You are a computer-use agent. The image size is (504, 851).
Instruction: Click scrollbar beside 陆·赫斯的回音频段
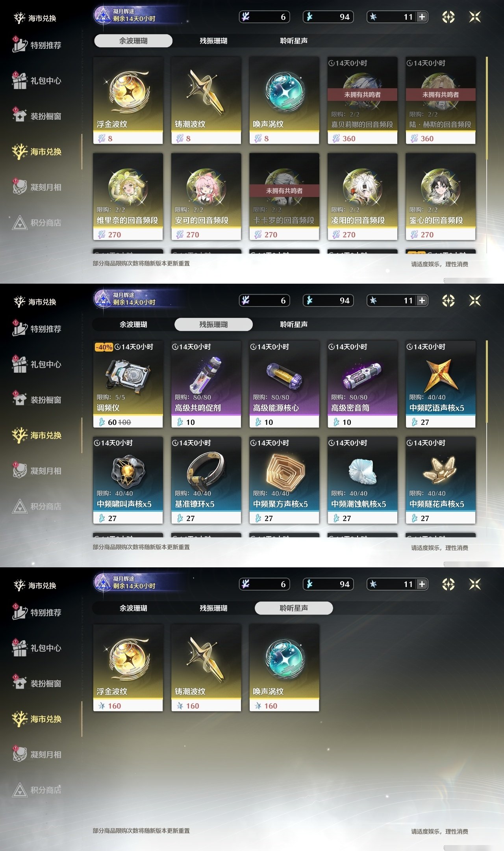(x=487, y=108)
